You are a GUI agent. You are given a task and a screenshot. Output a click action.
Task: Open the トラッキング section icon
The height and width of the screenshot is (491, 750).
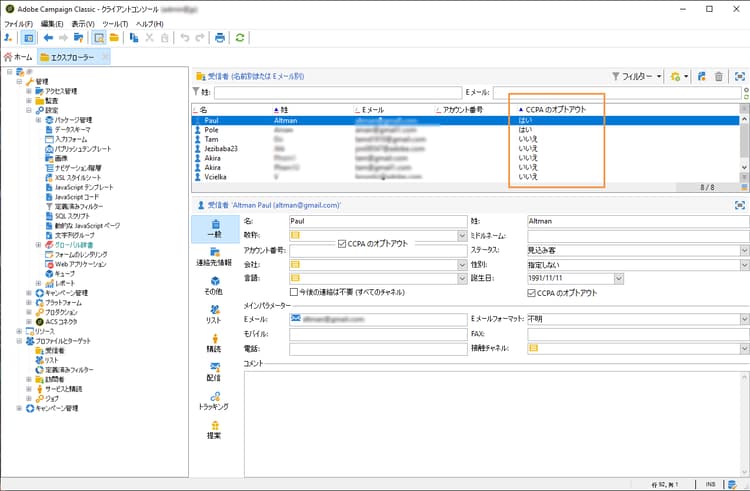click(x=214, y=401)
